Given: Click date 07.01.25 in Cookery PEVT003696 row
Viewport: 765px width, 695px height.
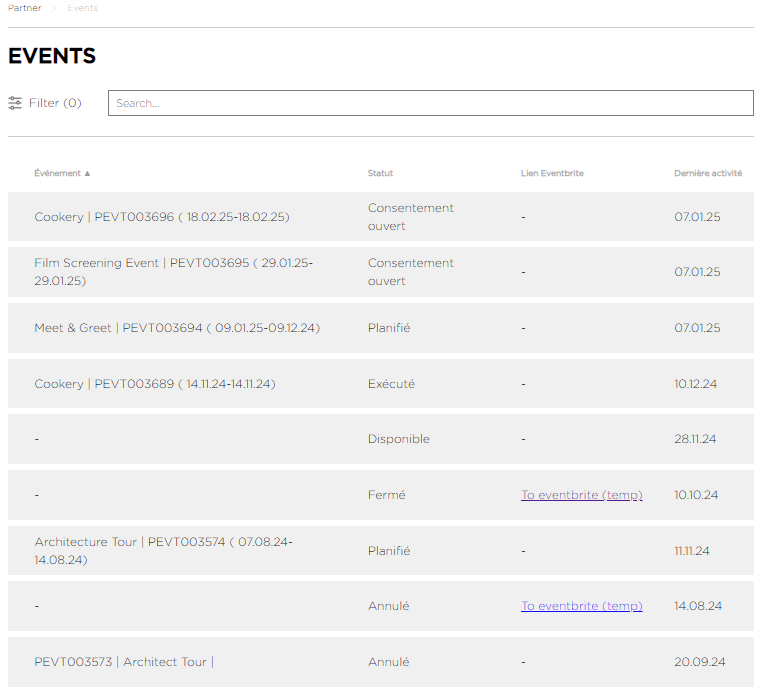Looking at the screenshot, I should [x=697, y=217].
